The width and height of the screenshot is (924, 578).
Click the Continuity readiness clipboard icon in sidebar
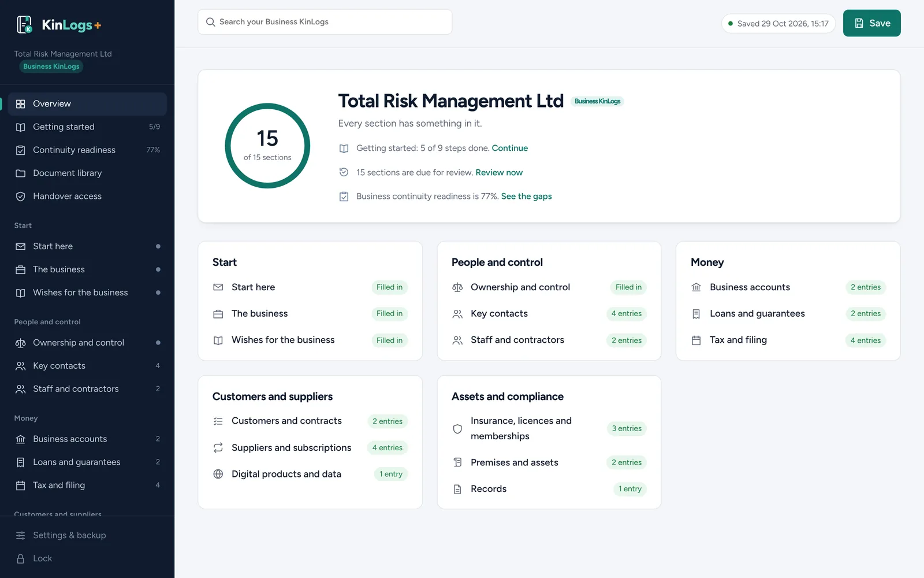click(x=21, y=150)
